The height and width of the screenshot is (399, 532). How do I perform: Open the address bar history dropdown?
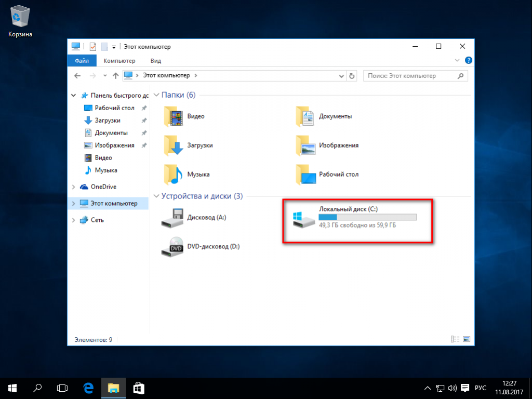click(341, 76)
